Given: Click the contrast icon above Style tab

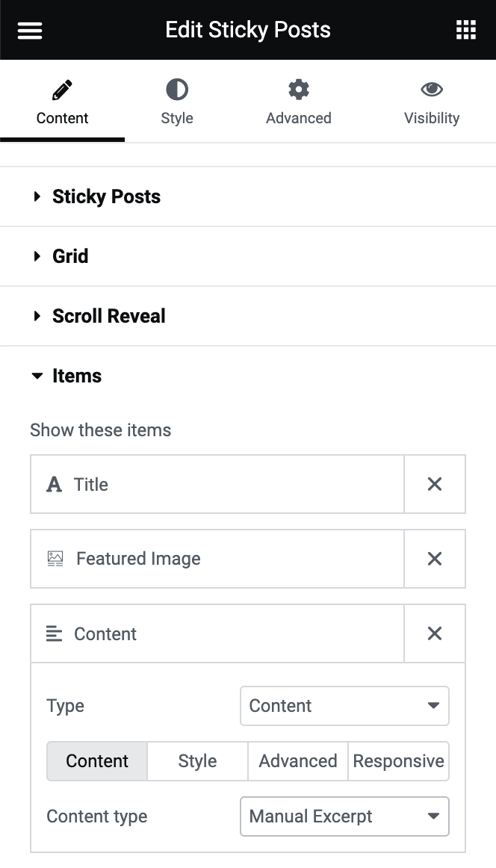Looking at the screenshot, I should (177, 88).
